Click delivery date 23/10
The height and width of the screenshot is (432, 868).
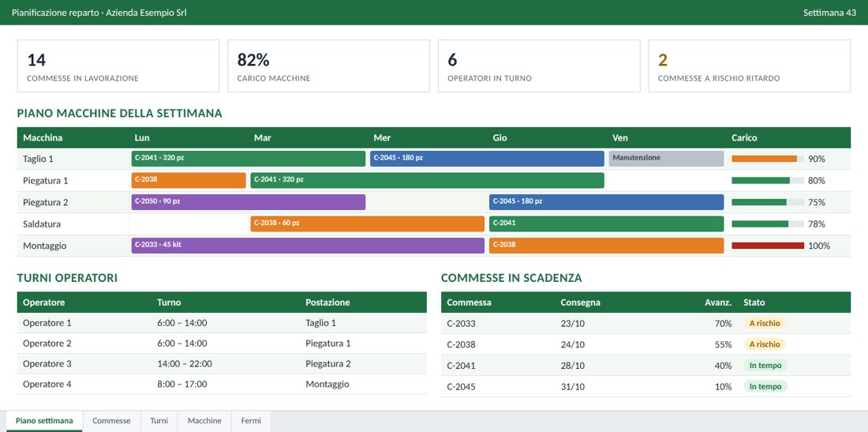pyautogui.click(x=572, y=324)
